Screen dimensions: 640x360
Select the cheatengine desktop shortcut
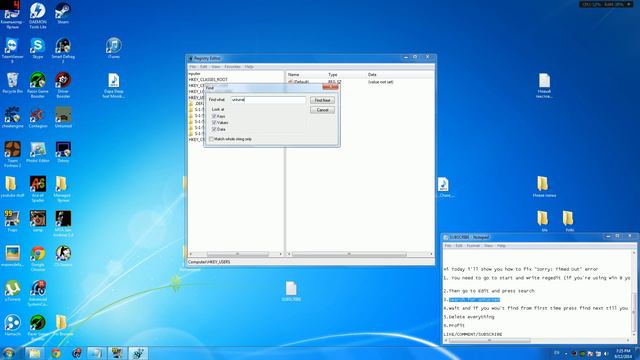[x=12, y=118]
